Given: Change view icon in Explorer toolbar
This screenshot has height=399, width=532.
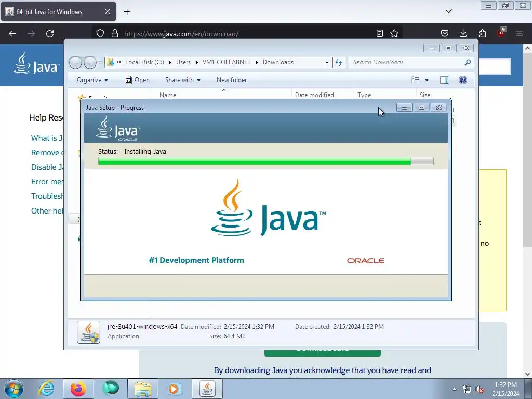Looking at the screenshot, I should click(x=415, y=80).
